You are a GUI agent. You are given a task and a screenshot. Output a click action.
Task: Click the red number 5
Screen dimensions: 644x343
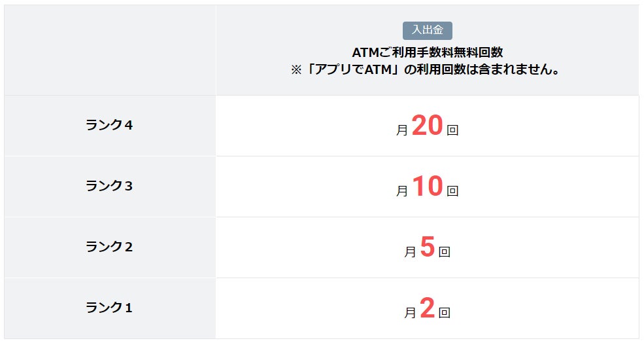tap(428, 248)
